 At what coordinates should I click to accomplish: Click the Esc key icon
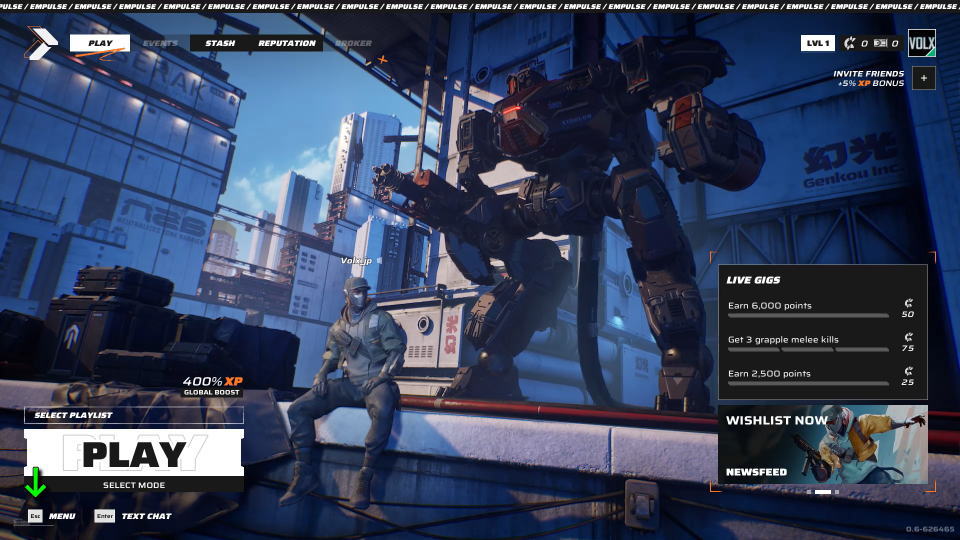coord(35,516)
